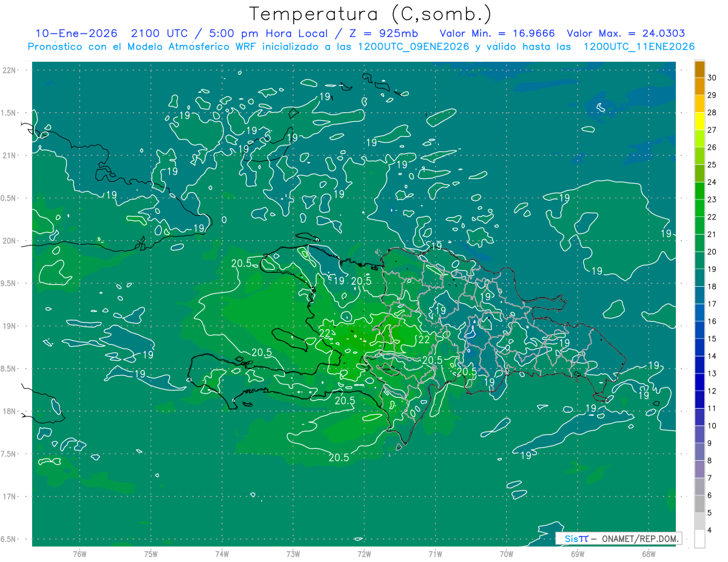
Task: Click the 70W longitude label
Action: click(x=506, y=554)
